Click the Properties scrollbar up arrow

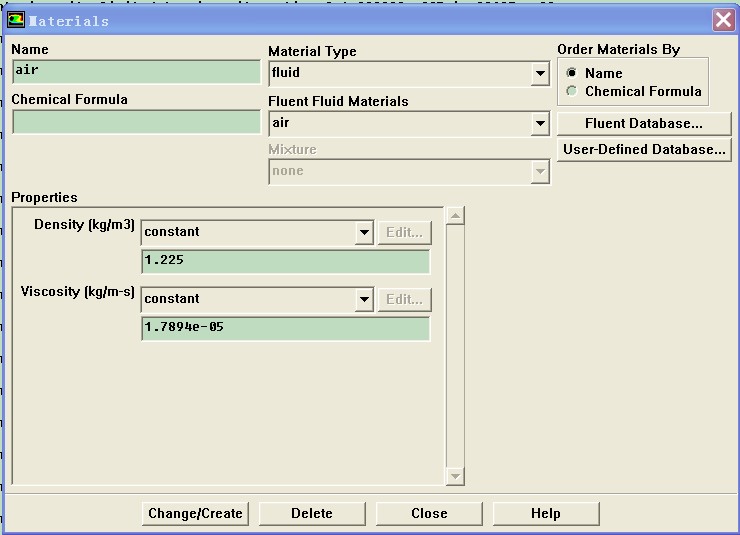(x=455, y=216)
